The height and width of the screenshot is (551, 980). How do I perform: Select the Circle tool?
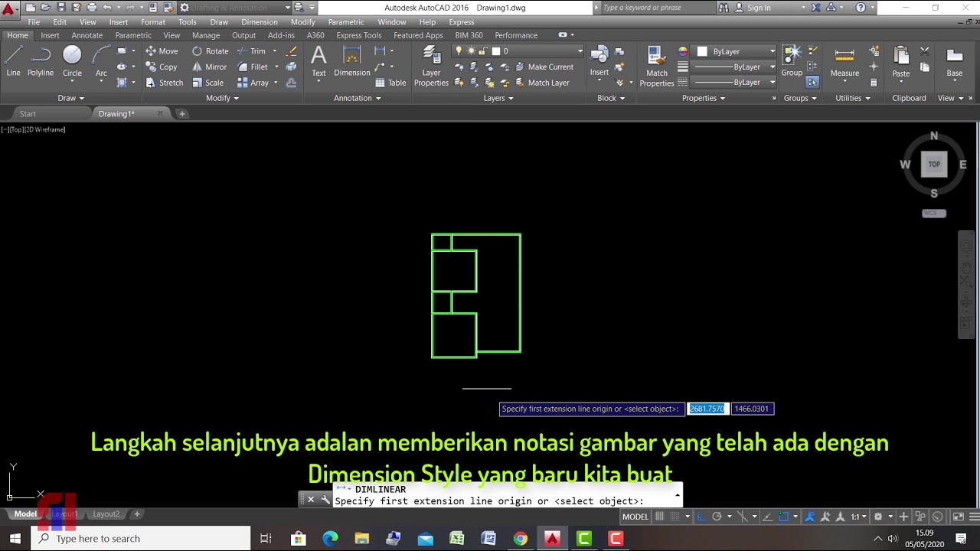[72, 61]
